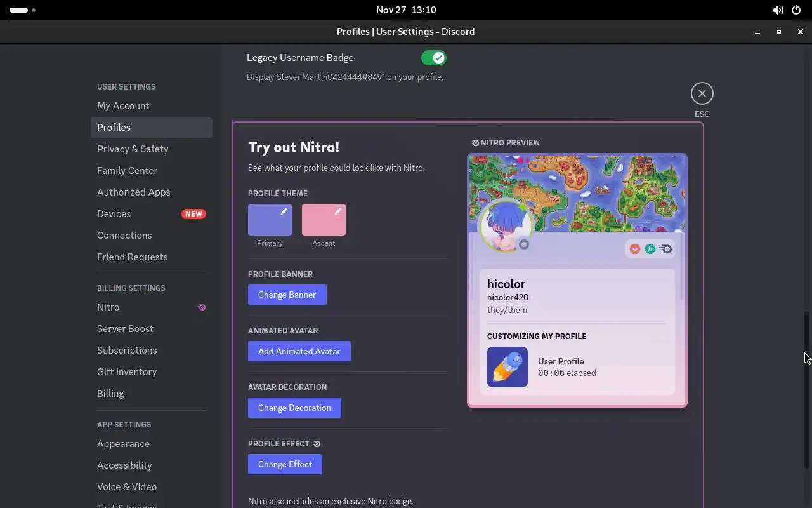Viewport: 812px width, 508px height.
Task: Click the pencil icon on Accent swatch
Action: (338, 211)
